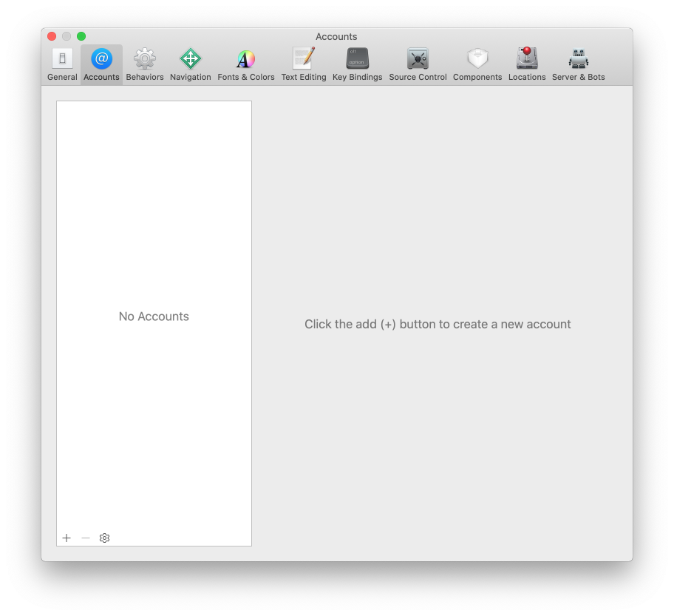Open Fonts & Colors preferences
The height and width of the screenshot is (616, 674).
(246, 64)
